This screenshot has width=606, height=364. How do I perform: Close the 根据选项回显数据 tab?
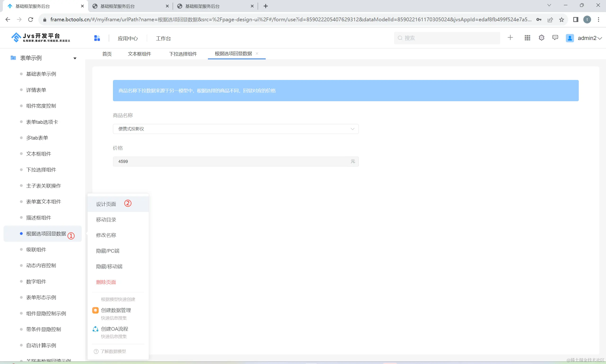coord(257,53)
